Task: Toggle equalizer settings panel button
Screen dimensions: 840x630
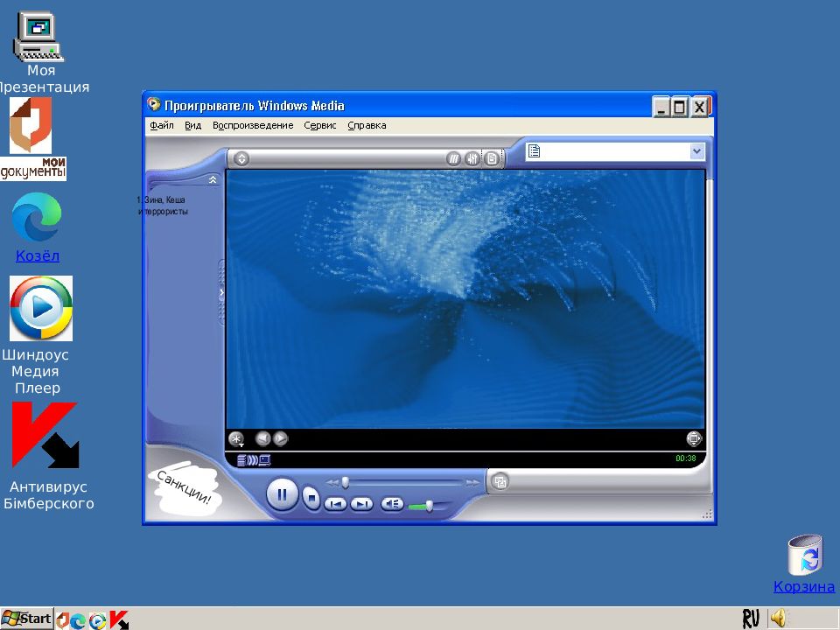Action: tap(472, 158)
